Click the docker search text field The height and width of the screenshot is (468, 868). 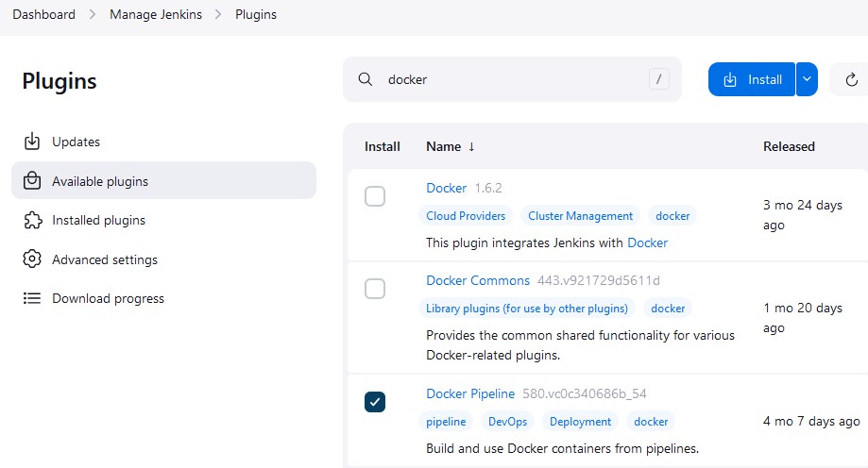[512, 79]
